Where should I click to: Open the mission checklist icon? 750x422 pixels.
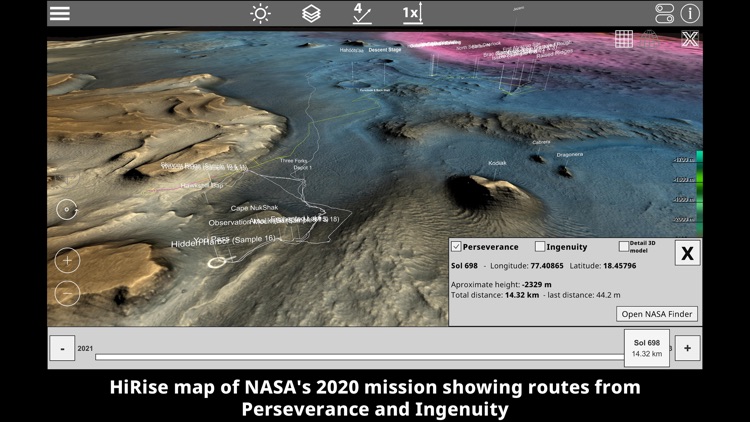(x=362, y=13)
